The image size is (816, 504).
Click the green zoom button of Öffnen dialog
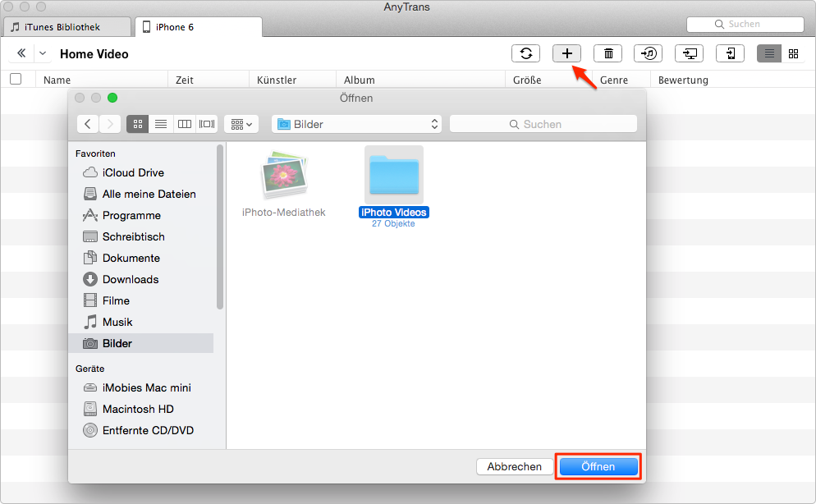[112, 98]
